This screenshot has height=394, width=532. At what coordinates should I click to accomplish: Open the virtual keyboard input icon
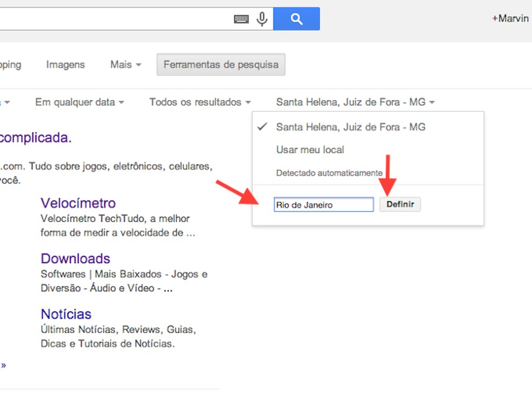242,18
